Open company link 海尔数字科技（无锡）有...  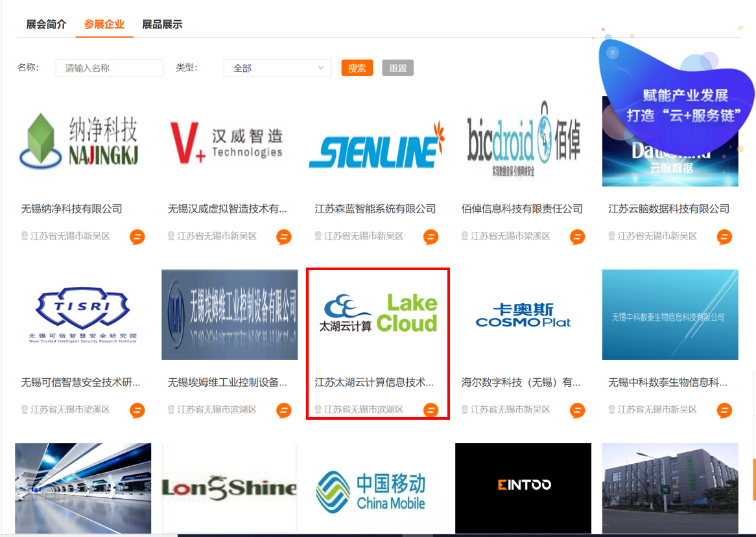[521, 382]
